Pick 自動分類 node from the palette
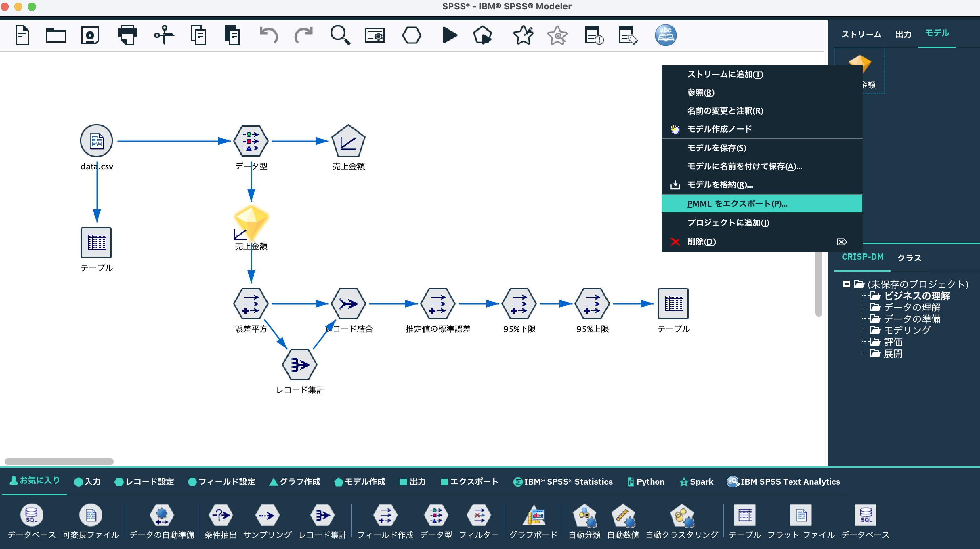This screenshot has width=980, height=549. (584, 516)
